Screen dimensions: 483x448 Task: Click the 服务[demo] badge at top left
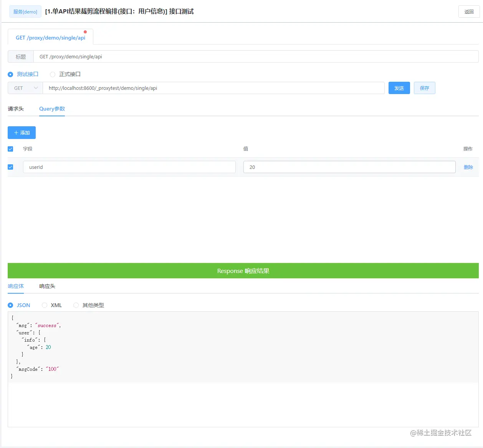pos(25,12)
